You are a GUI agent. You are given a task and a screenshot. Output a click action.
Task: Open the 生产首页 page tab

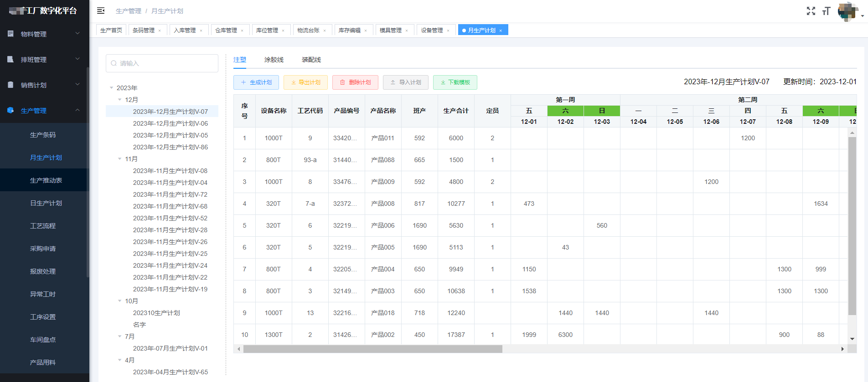point(111,31)
